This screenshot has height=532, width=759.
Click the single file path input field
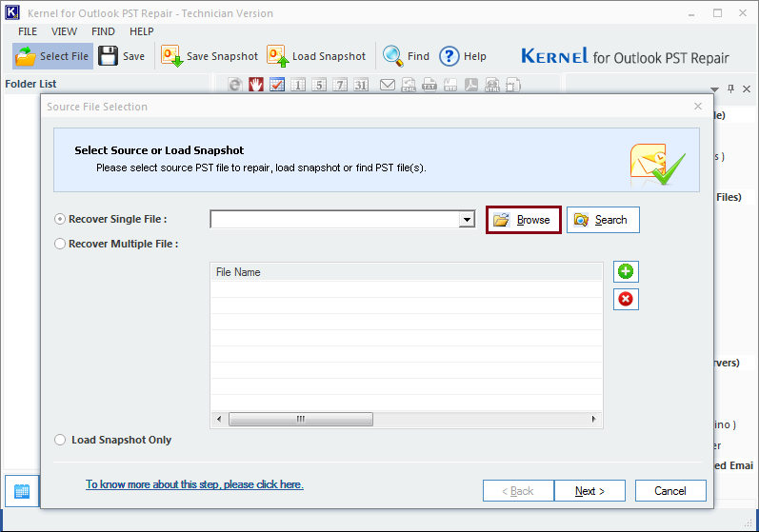tap(335, 220)
